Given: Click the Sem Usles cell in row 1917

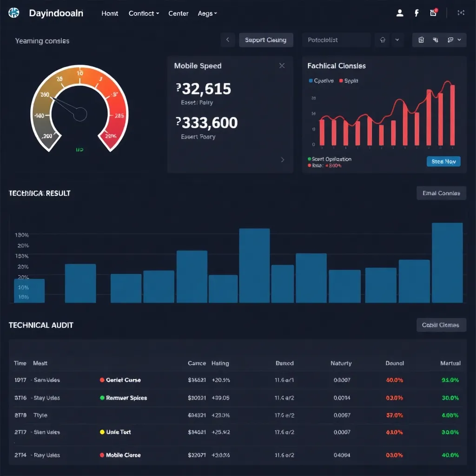Looking at the screenshot, I should pyautogui.click(x=47, y=380).
